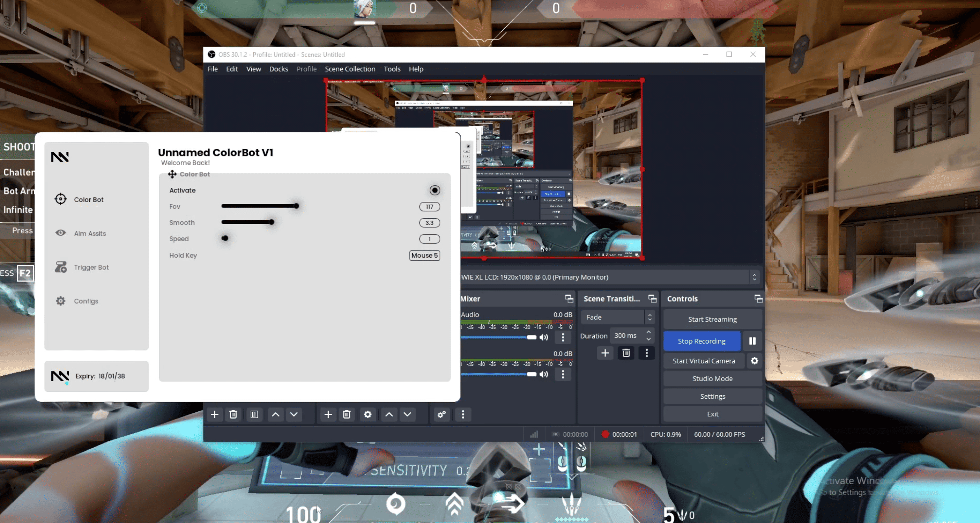
Task: Open the Fade transition dropdown
Action: 617,317
